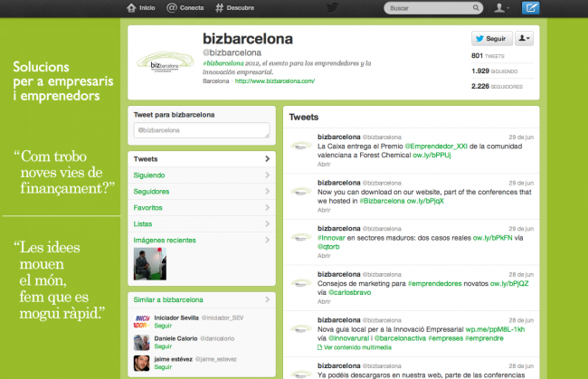Follow bizbarcelona with the Seguir button
The width and height of the screenshot is (588, 379).
point(491,39)
